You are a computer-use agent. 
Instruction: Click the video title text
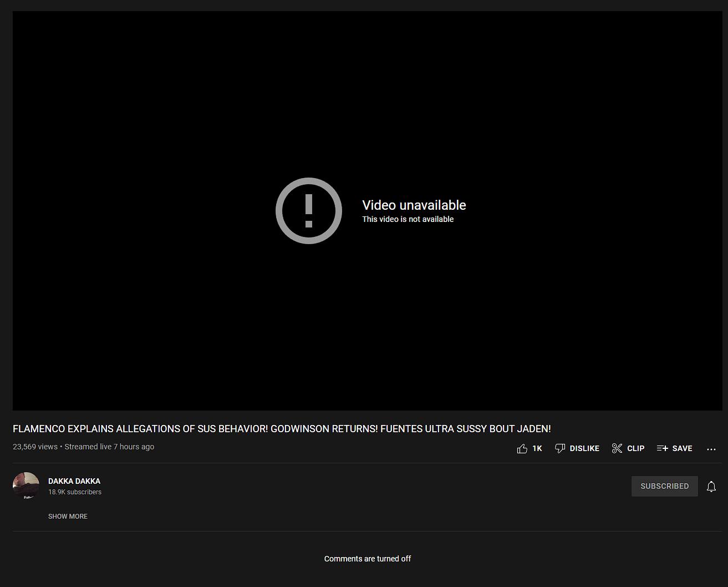(282, 429)
